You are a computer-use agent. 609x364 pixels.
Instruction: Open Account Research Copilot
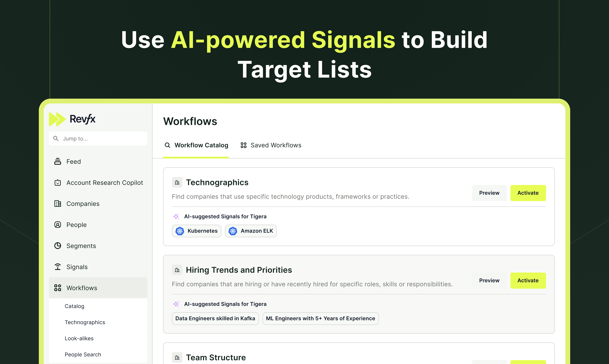[98, 183]
